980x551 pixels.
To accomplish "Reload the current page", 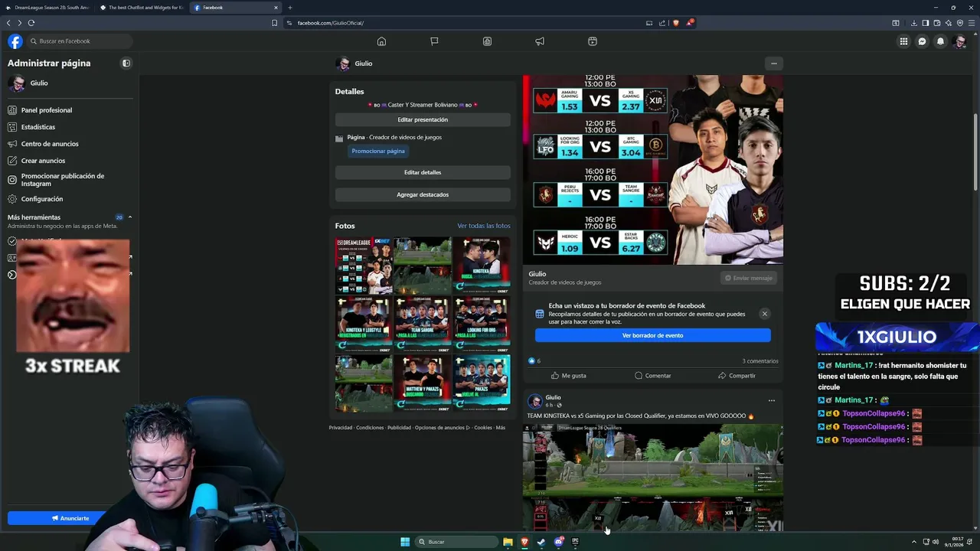I will coord(31,23).
